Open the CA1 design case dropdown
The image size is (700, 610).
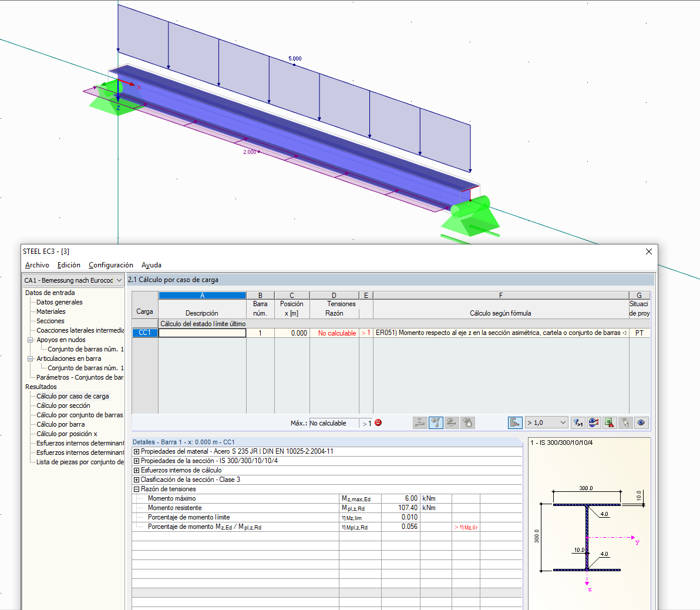(x=73, y=280)
